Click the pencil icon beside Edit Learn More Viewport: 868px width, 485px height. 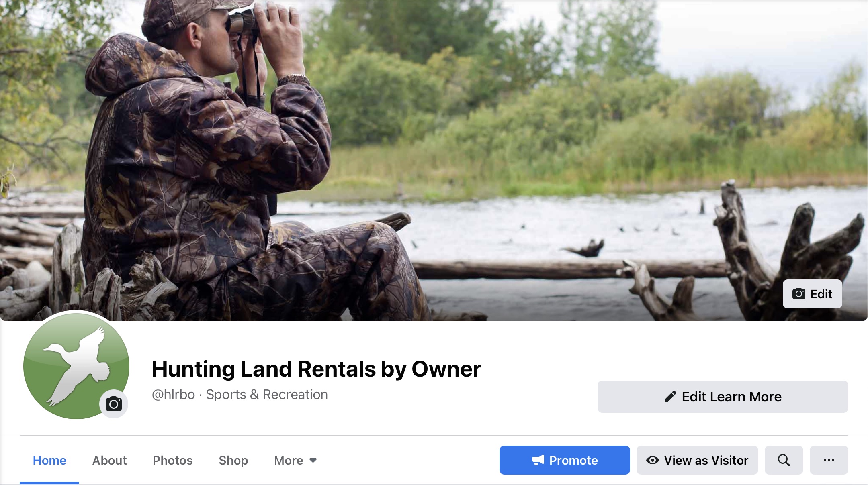coord(670,397)
